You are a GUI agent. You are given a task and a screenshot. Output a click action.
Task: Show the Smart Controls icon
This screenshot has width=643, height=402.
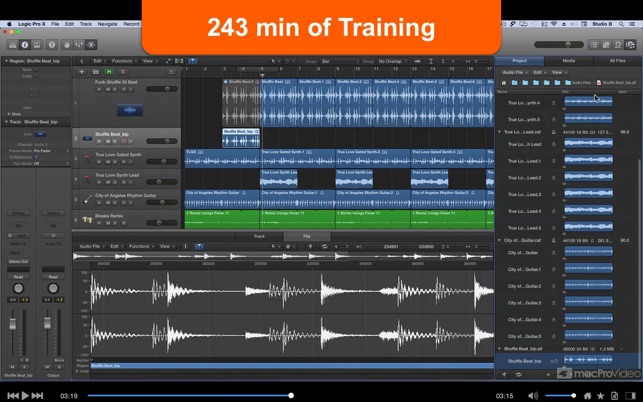67,45
